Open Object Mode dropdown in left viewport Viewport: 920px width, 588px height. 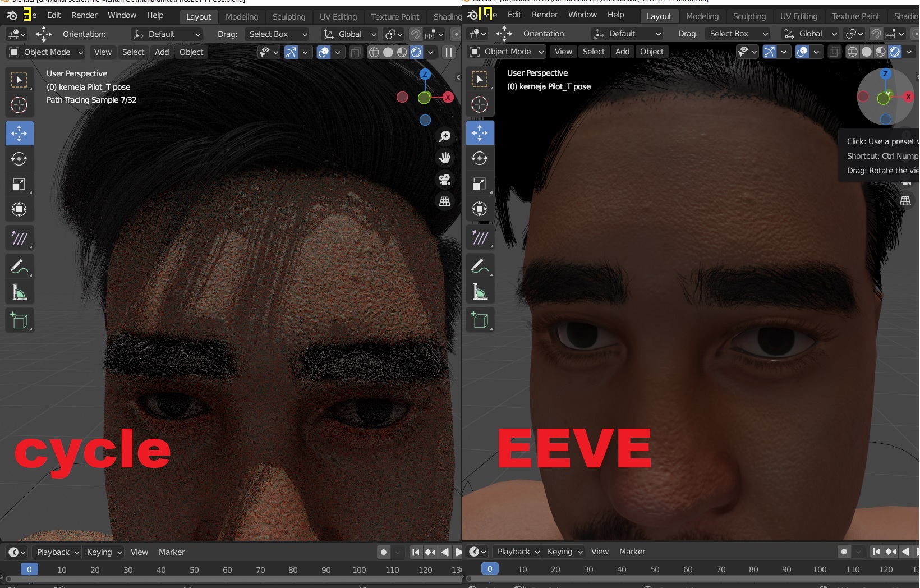[x=46, y=52]
